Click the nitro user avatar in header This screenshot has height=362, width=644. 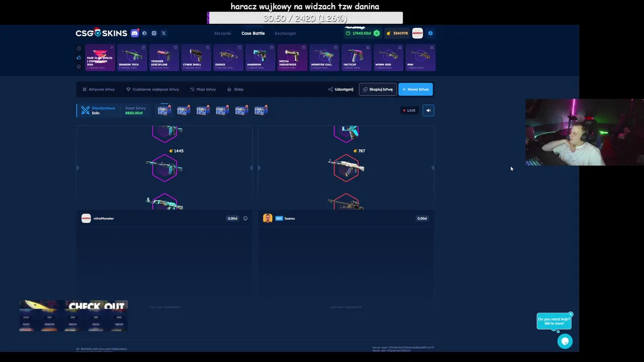point(417,33)
